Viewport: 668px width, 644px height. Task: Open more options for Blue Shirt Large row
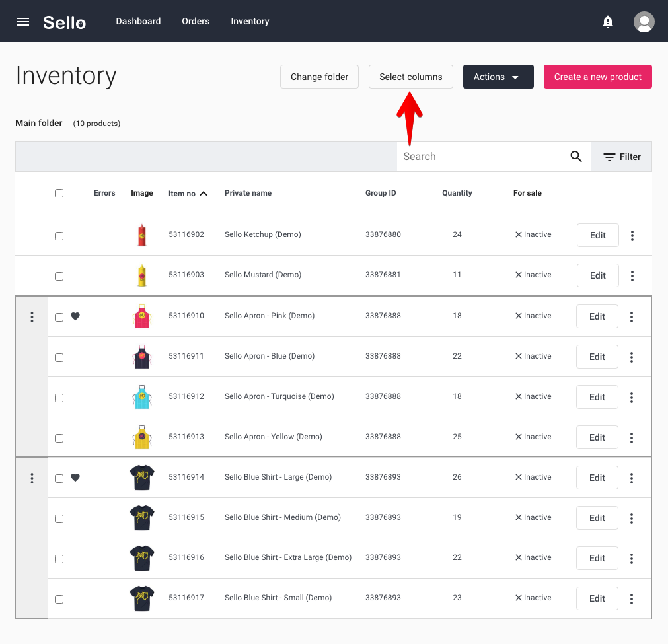(x=632, y=478)
